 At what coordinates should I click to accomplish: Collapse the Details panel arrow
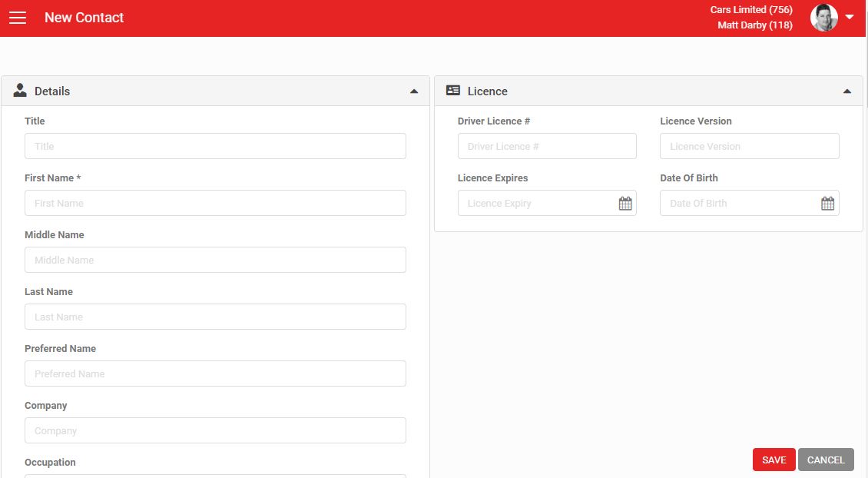tap(414, 91)
